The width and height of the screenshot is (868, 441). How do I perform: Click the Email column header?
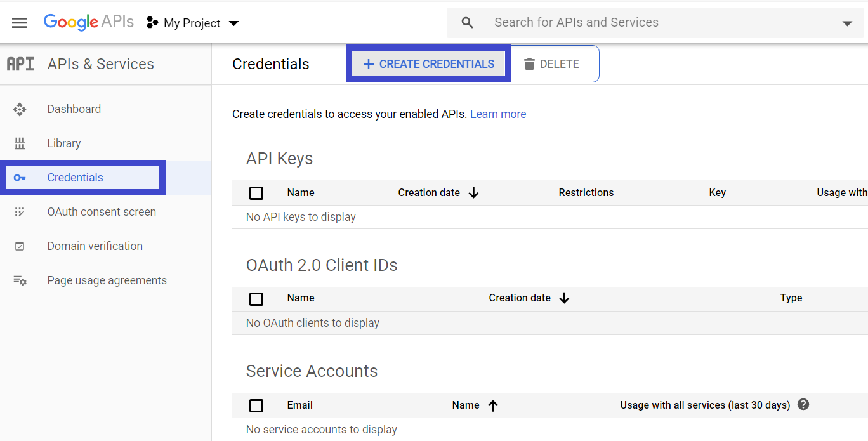[x=300, y=405]
